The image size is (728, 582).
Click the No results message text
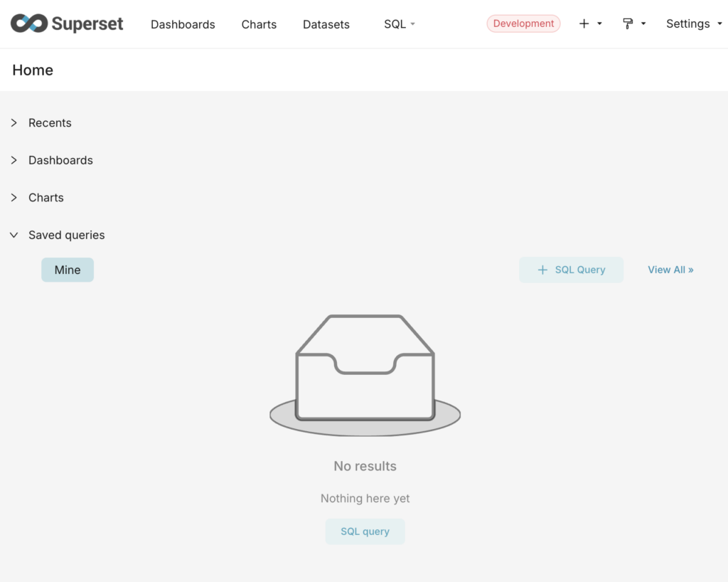coord(365,466)
